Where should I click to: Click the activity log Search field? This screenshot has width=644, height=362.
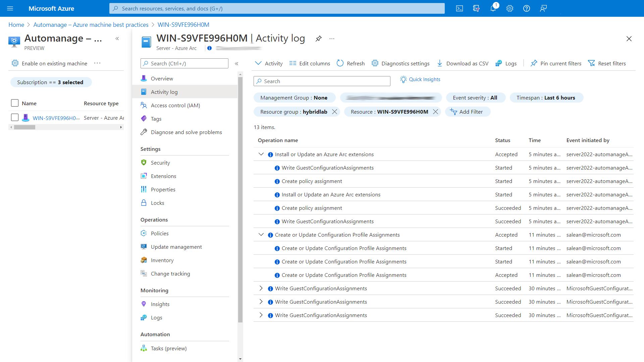click(x=322, y=81)
